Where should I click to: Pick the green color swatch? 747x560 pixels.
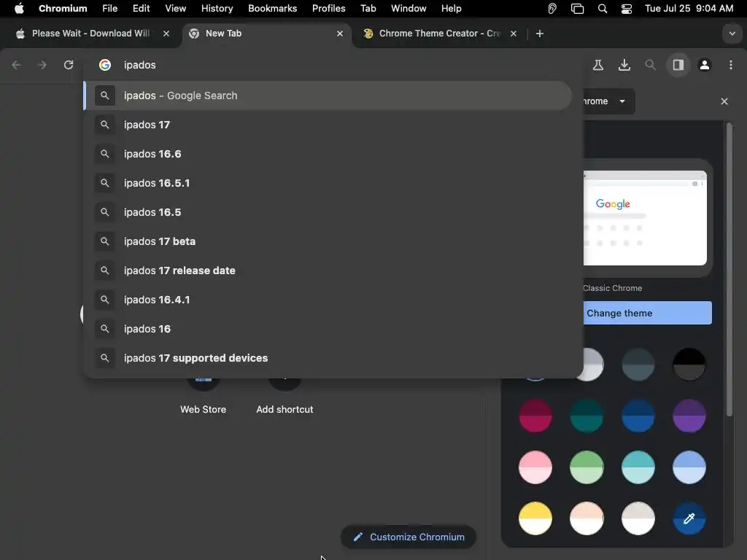(587, 467)
